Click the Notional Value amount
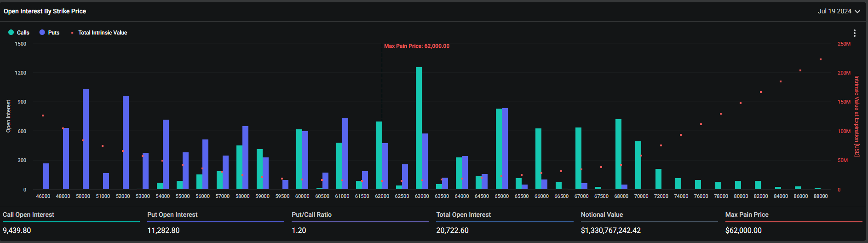 tap(610, 230)
